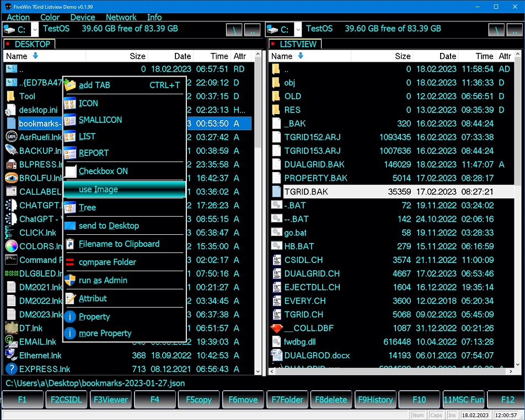
Task: Open the C: drive dropdown on left panel
Action: coord(34,29)
